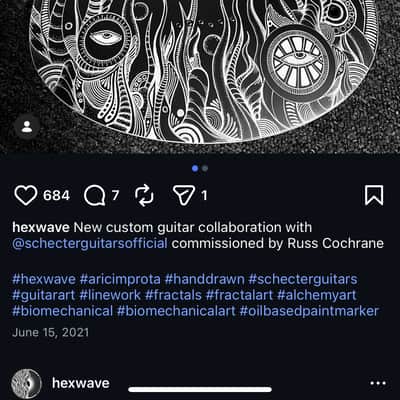400x400 pixels.
Task: Tap the hexwave username in the caption
Action: tap(41, 228)
